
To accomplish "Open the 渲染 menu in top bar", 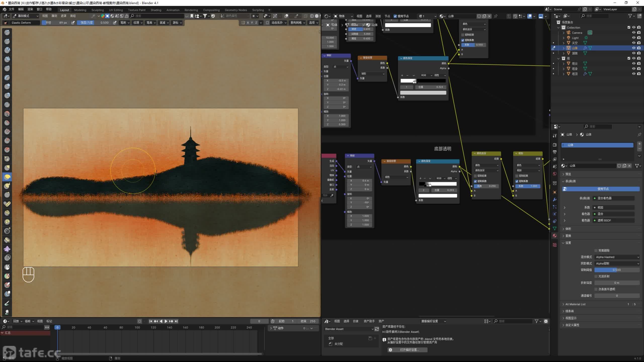I will (x=30, y=9).
